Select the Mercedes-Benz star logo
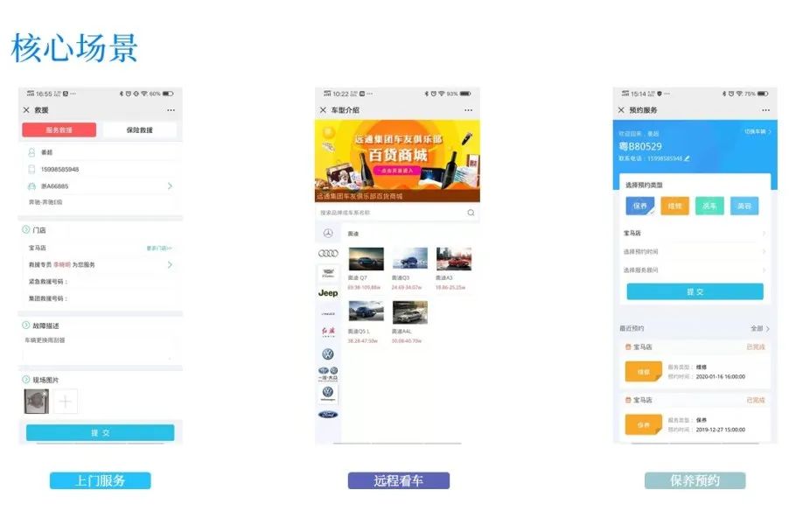The height and width of the screenshot is (532, 796). [x=328, y=233]
